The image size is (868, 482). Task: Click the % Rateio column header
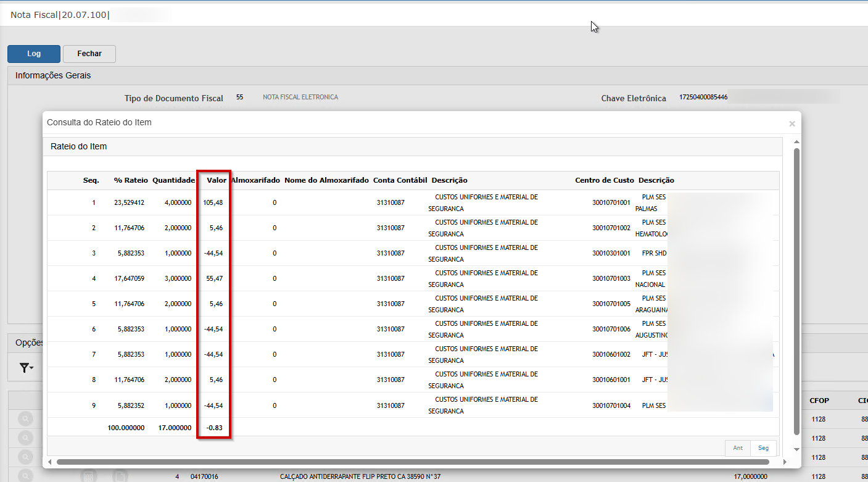pyautogui.click(x=131, y=180)
